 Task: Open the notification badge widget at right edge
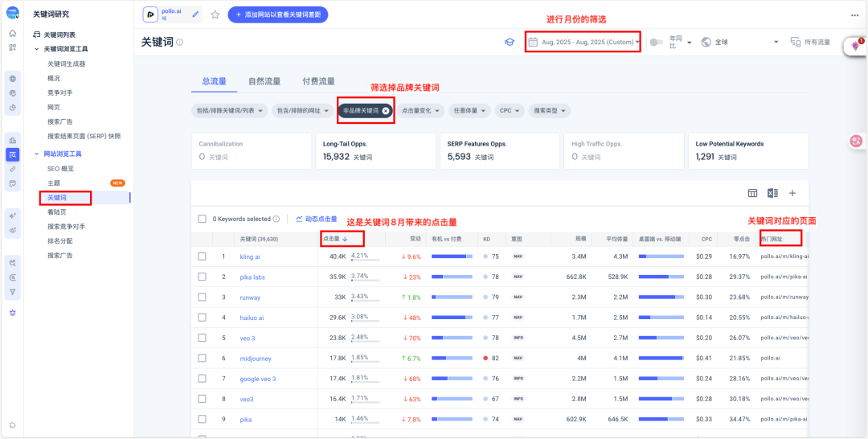point(856,47)
